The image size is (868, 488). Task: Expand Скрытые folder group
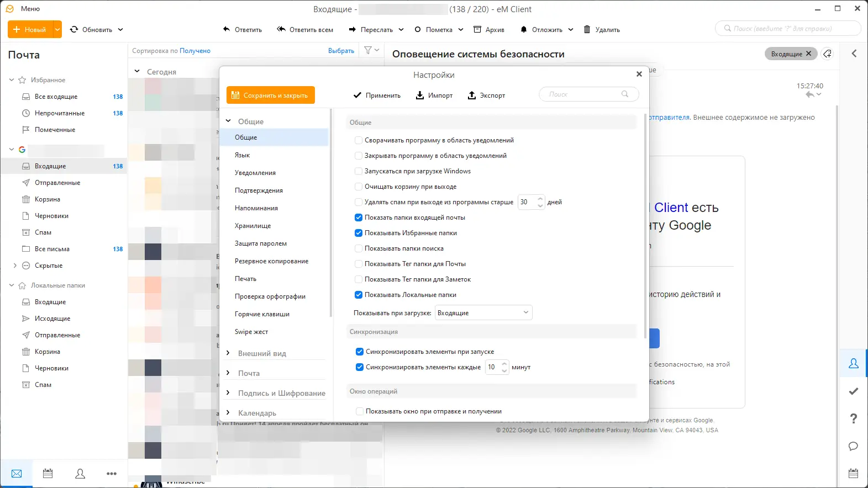click(x=15, y=266)
